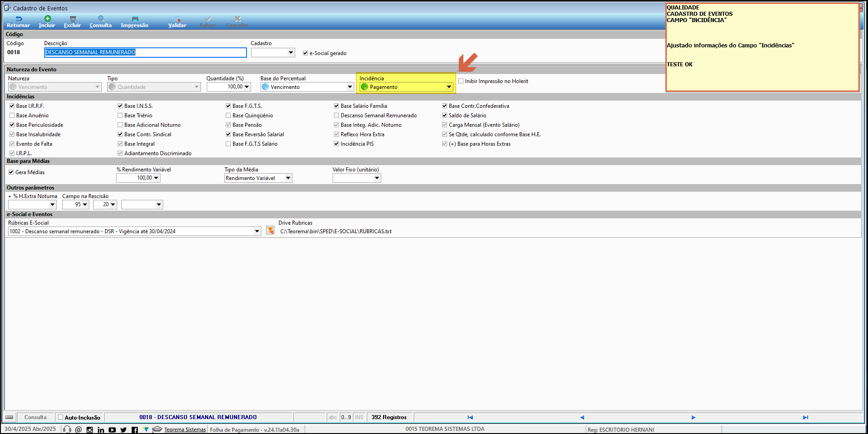Click Descrição input field
The height and width of the screenshot is (434, 868).
(x=145, y=52)
